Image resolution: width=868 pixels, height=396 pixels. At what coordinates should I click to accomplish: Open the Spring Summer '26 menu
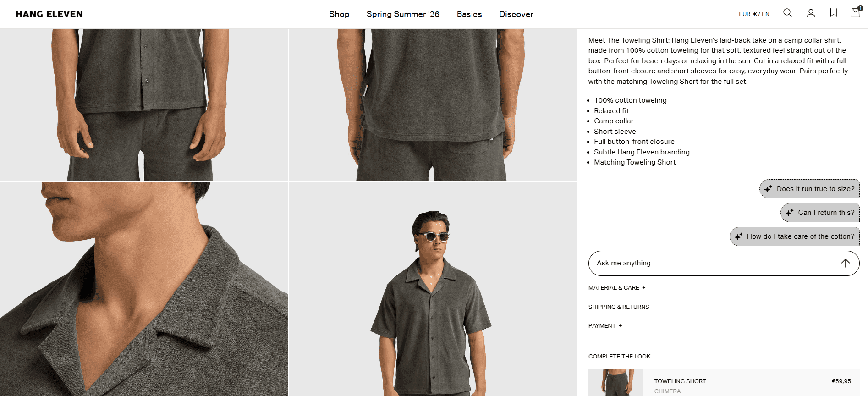[403, 14]
